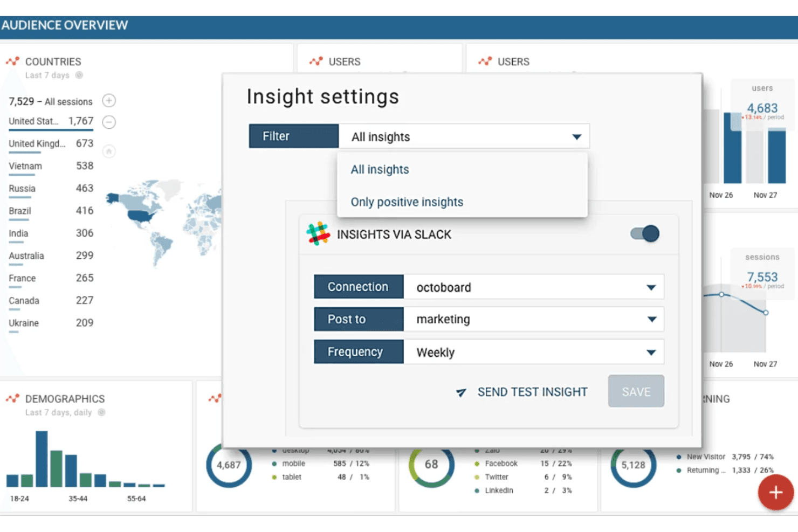Open the Connection dropdown showing octoboard

(533, 287)
